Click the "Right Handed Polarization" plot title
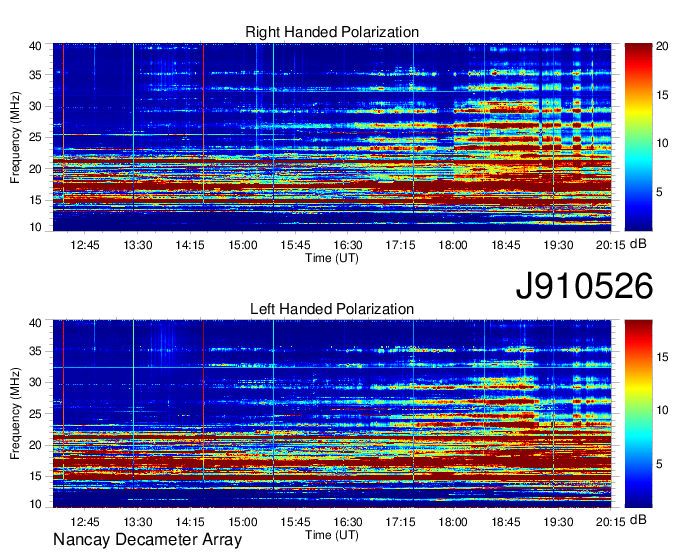Viewport: 680px width, 552px height. (x=332, y=32)
